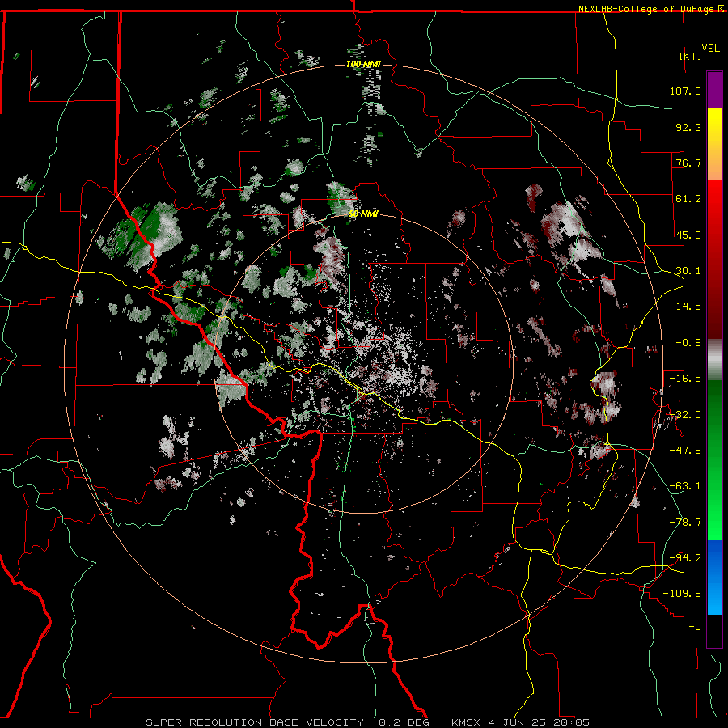Click the blue segment of velocity color bar
Screen dimensions: 728x728
714,577
